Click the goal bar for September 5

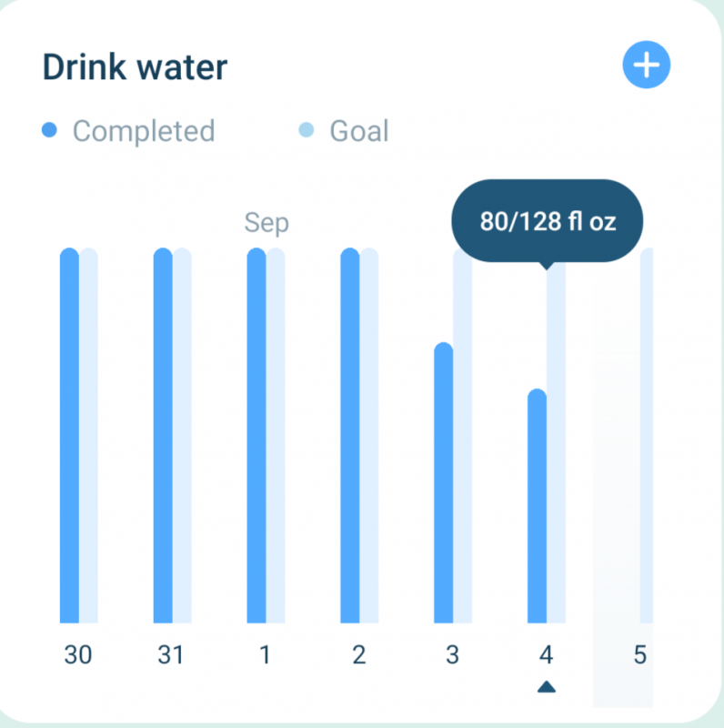click(x=647, y=437)
